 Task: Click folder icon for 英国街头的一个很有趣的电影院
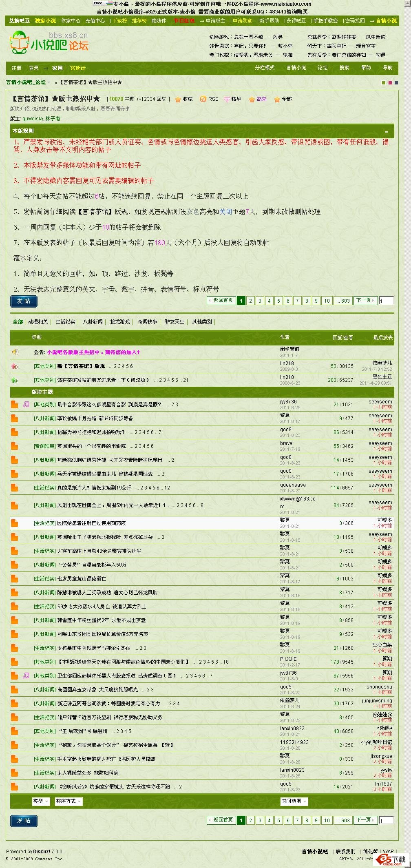(14, 446)
